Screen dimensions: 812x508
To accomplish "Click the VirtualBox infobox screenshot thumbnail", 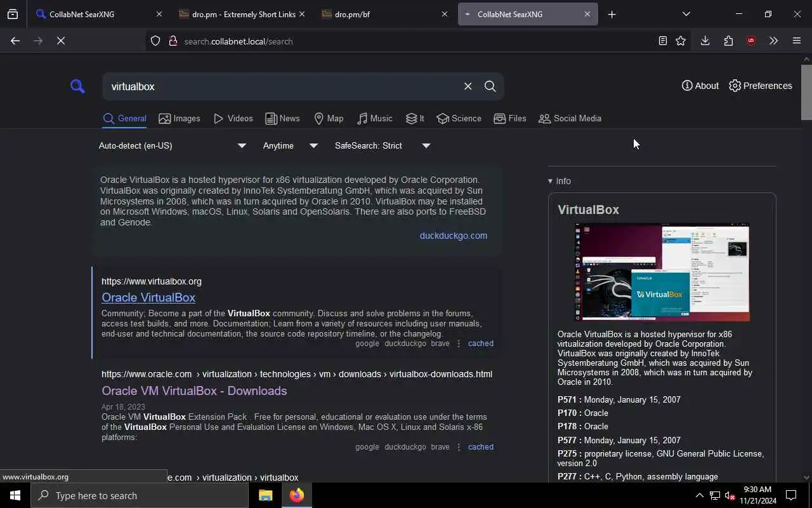I will (x=662, y=272).
